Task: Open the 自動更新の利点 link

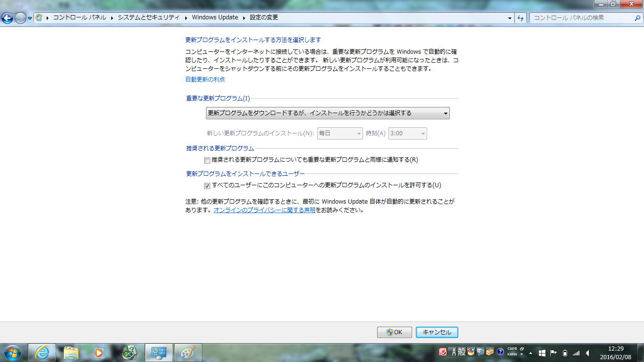Action: click(x=205, y=79)
